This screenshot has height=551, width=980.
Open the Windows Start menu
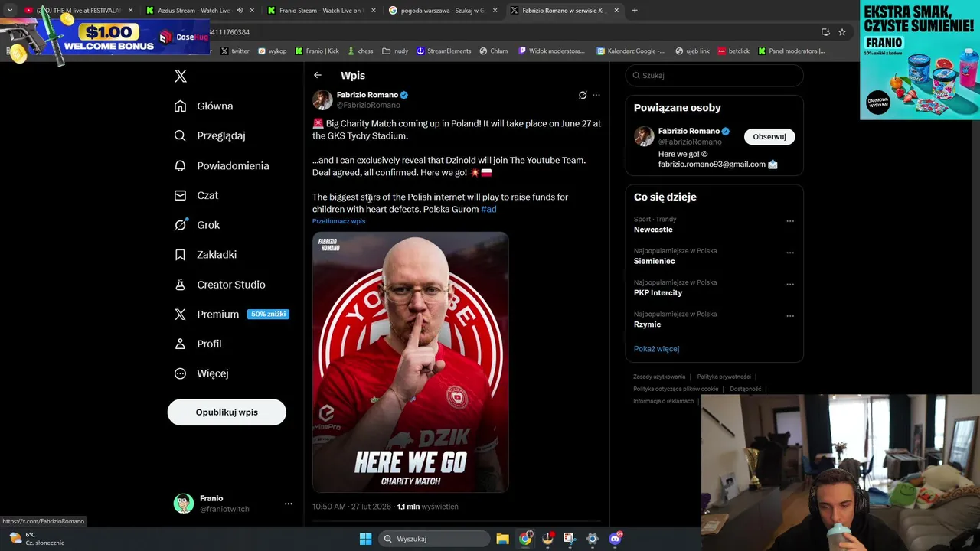(x=365, y=539)
